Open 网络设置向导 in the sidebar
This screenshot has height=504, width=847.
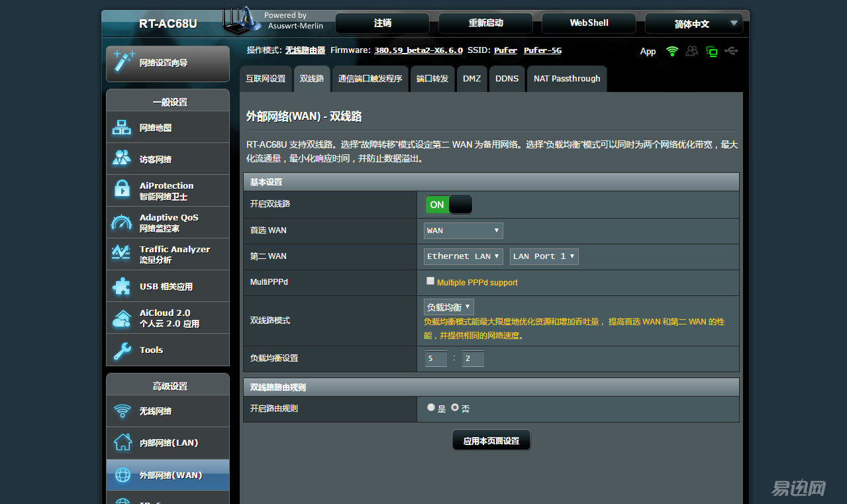point(168,63)
